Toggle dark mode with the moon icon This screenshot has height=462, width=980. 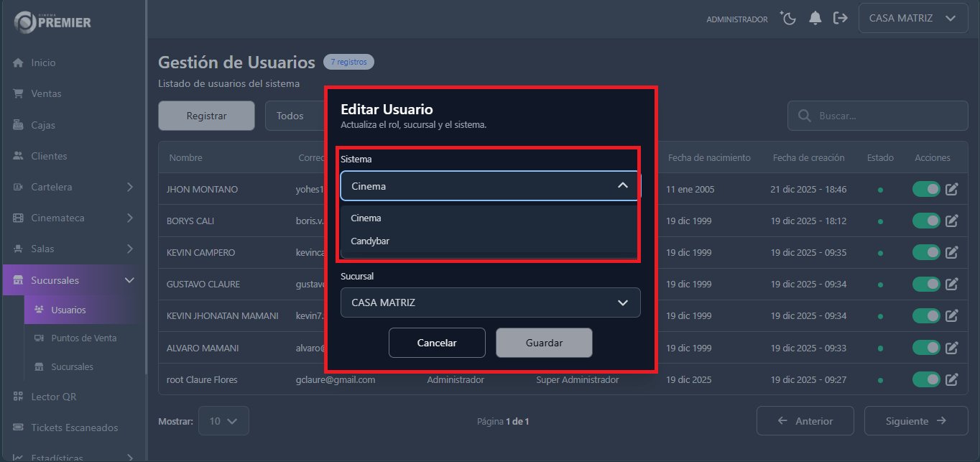coord(788,19)
